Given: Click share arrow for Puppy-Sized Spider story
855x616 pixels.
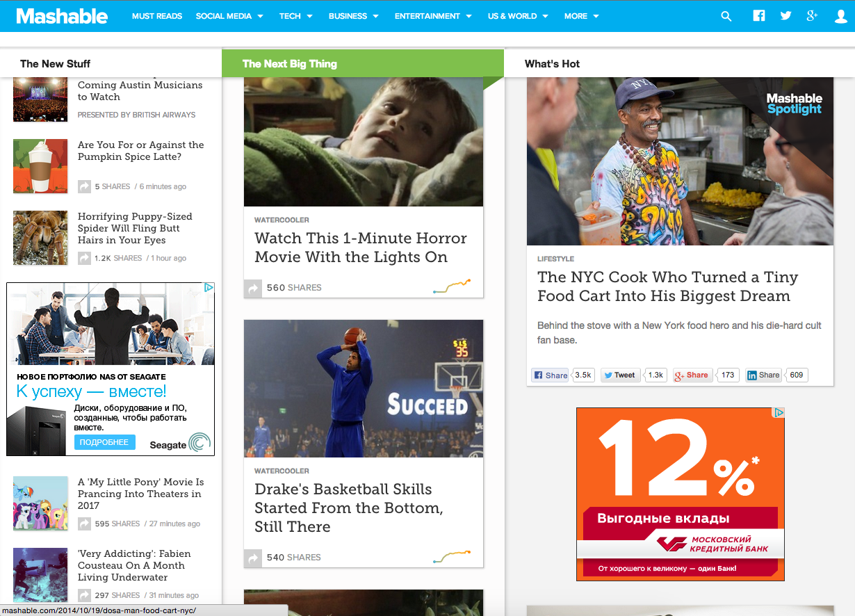Looking at the screenshot, I should 84,258.
